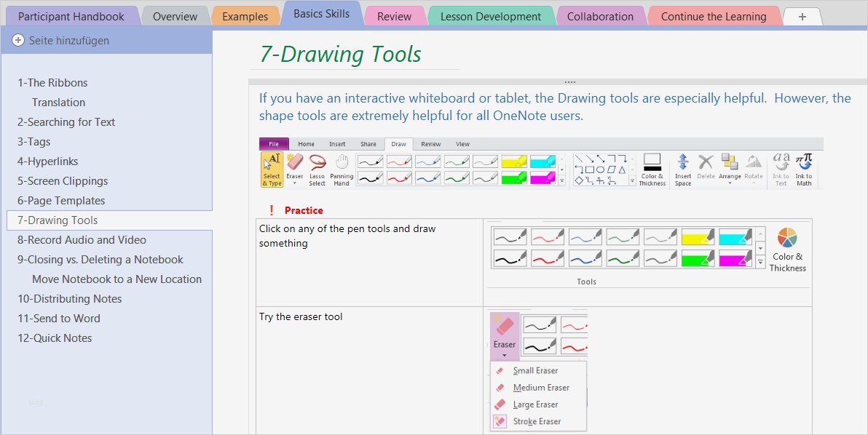Switch to the Lesson Development tab

[491, 15]
